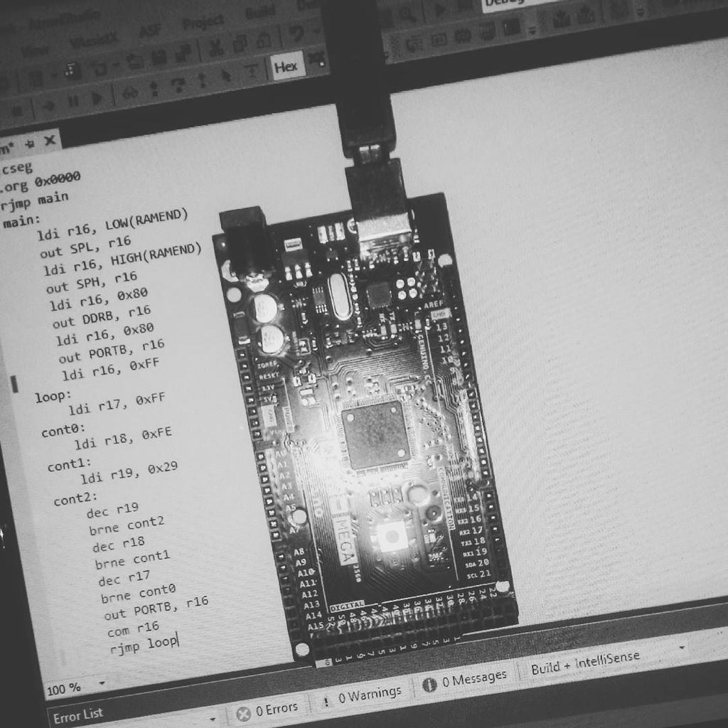This screenshot has height=728, width=728.
Task: Click the Continue play icon next to Pause
Action: [x=97, y=98]
